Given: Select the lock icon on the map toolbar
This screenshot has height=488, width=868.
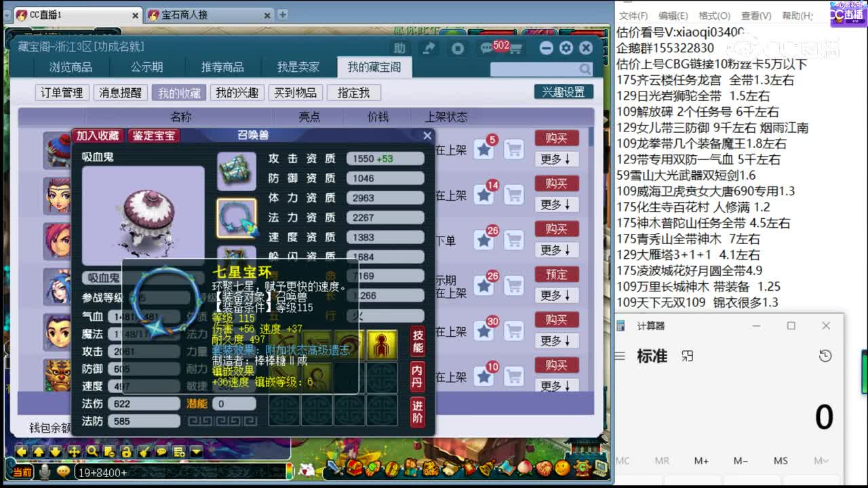Looking at the screenshot, I should (x=127, y=452).
